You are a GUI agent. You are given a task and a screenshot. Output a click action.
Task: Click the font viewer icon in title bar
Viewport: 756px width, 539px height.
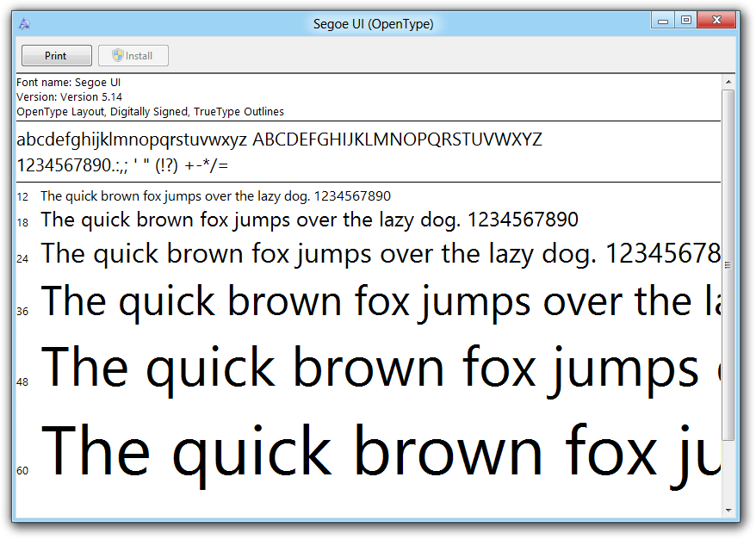24,23
